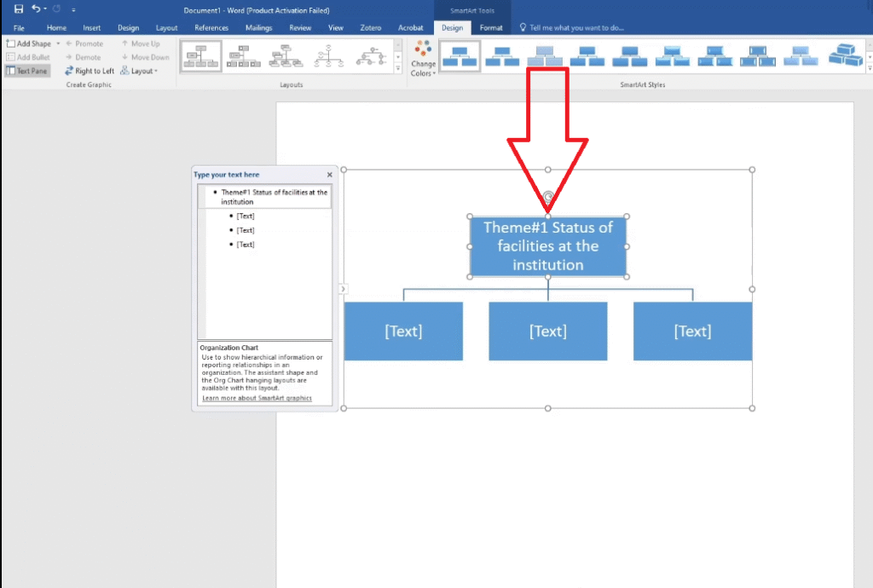Open the Zotero ribbon tab
Screen dimensions: 873x588
point(371,27)
